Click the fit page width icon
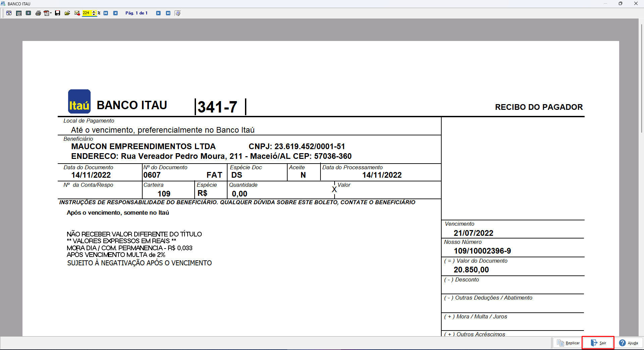The width and height of the screenshot is (644, 350). click(9, 13)
